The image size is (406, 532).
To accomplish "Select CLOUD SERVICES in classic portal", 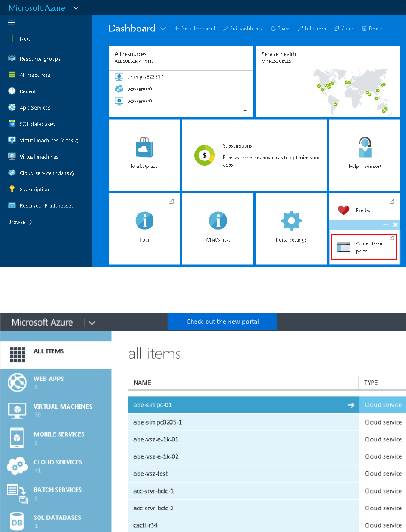I will (x=56, y=466).
